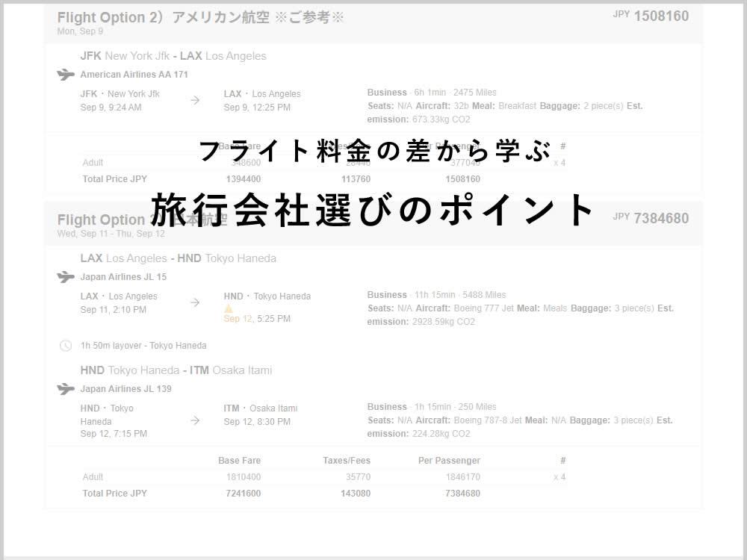Click the airplane icon beside Japan Airlines JL 15

(x=66, y=277)
